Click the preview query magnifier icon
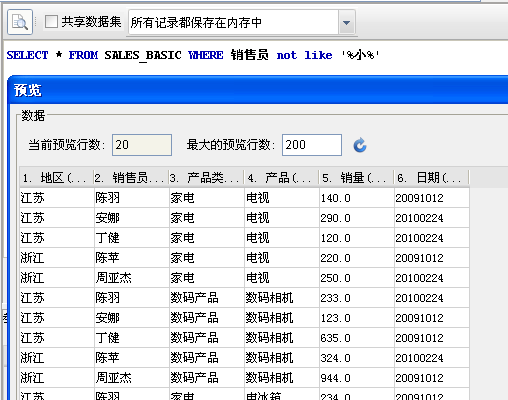The width and height of the screenshot is (508, 400). pos(20,22)
